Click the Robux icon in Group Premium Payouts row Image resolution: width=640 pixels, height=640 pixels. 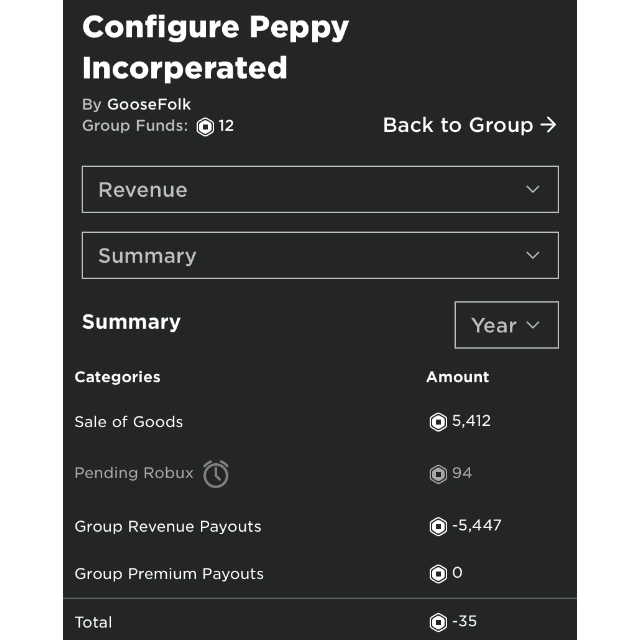[438, 573]
